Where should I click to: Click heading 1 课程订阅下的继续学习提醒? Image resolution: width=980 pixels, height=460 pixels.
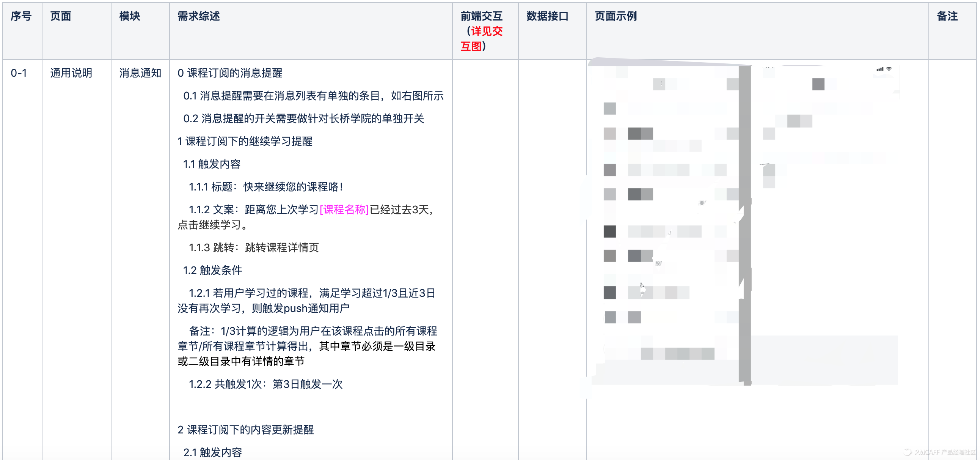tap(245, 142)
